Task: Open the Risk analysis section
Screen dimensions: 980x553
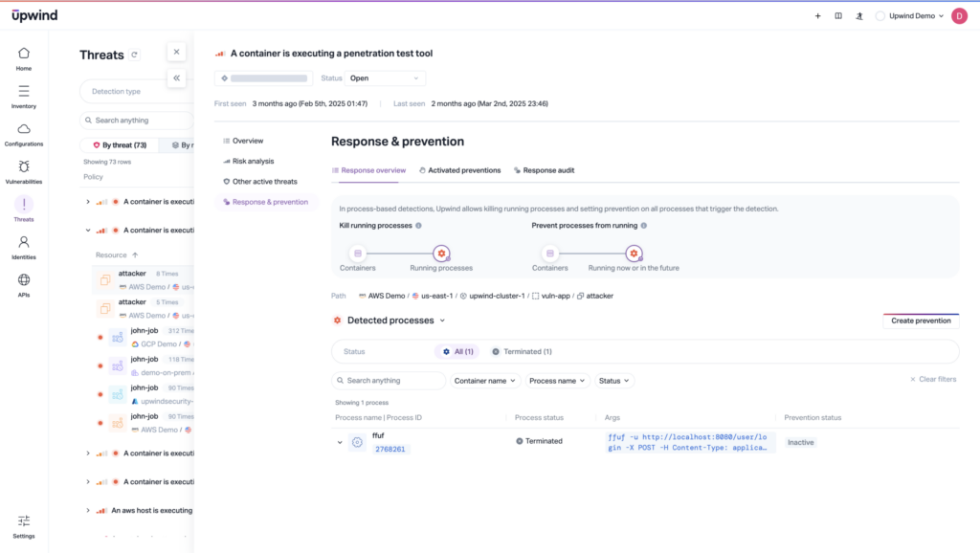Action: (248, 162)
